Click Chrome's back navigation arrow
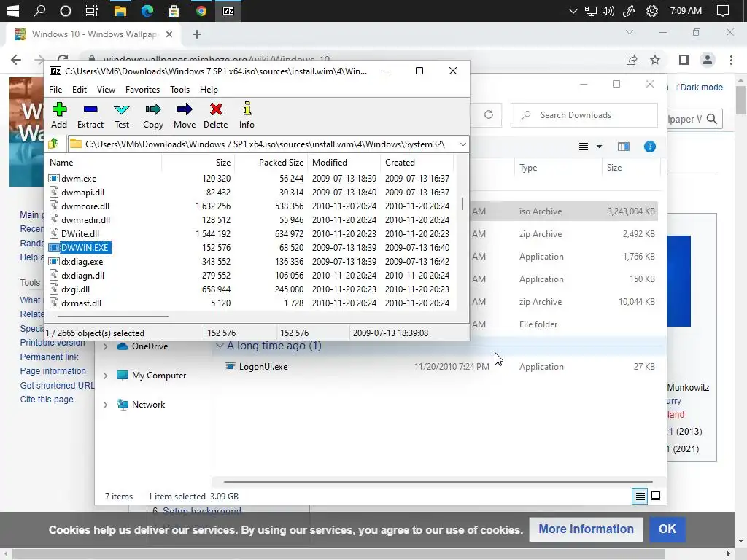747x560 pixels. [x=16, y=60]
